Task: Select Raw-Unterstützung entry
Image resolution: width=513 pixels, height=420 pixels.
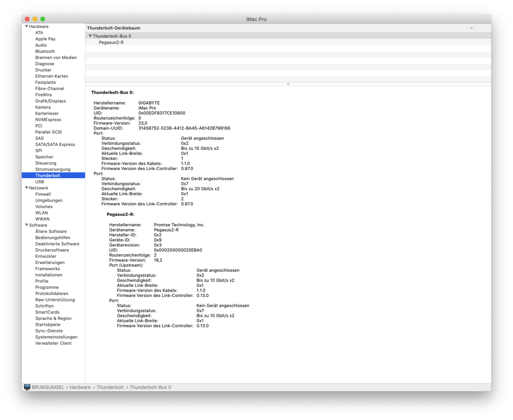Action: click(x=55, y=300)
